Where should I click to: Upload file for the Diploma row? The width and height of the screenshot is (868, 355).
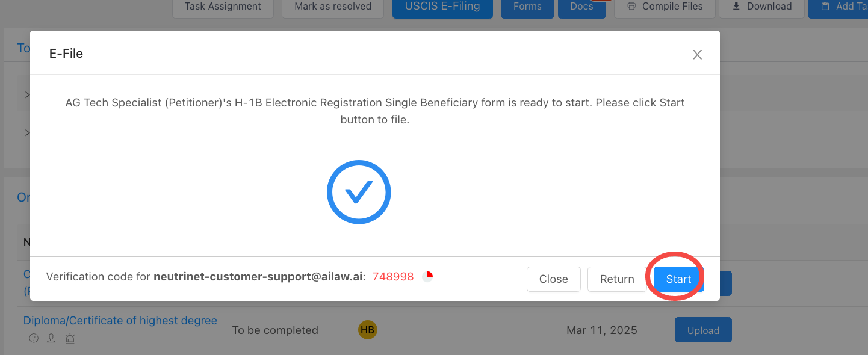coord(702,330)
